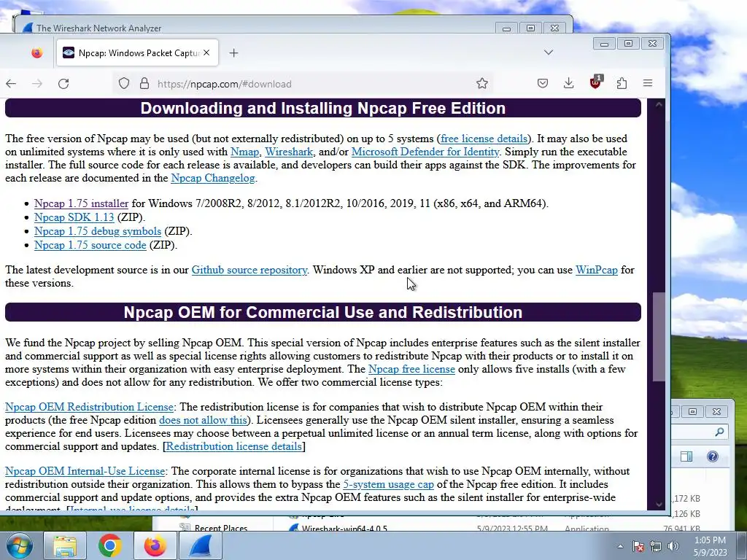Download Npcap 1.75 source code
Viewport: 747px width, 560px height.
coord(90,245)
